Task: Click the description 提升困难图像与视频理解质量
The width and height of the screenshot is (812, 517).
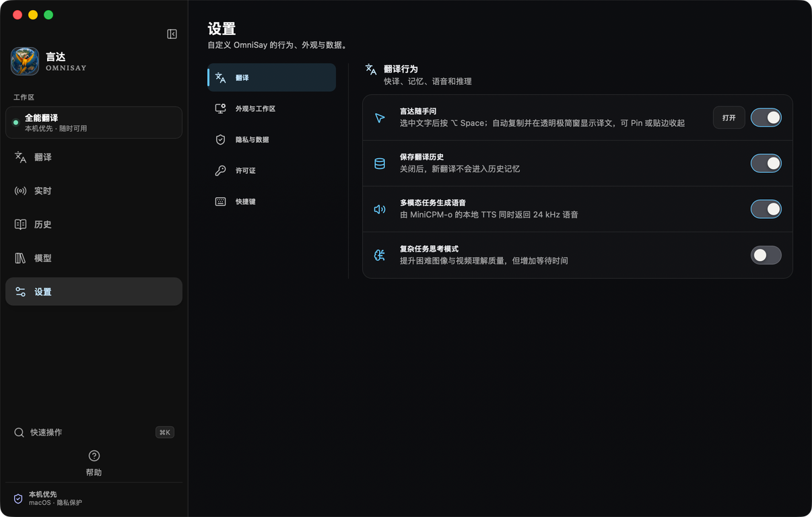Action: pyautogui.click(x=484, y=261)
